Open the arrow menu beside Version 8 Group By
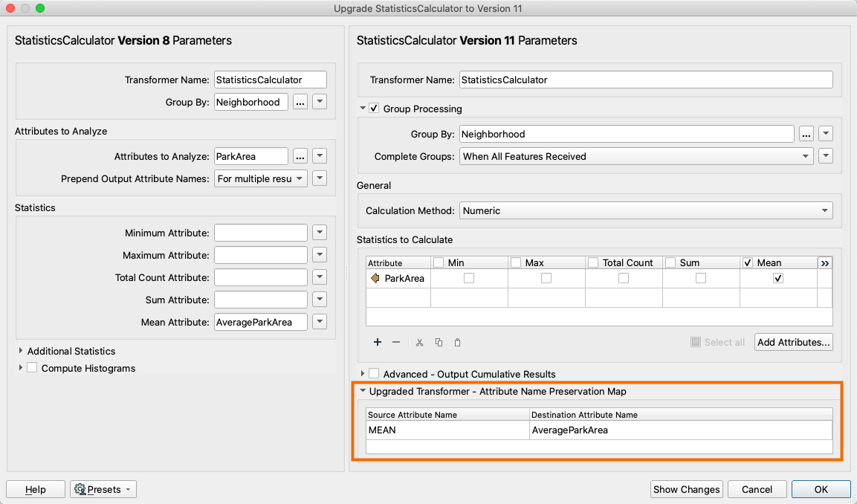857x504 pixels. pos(320,103)
